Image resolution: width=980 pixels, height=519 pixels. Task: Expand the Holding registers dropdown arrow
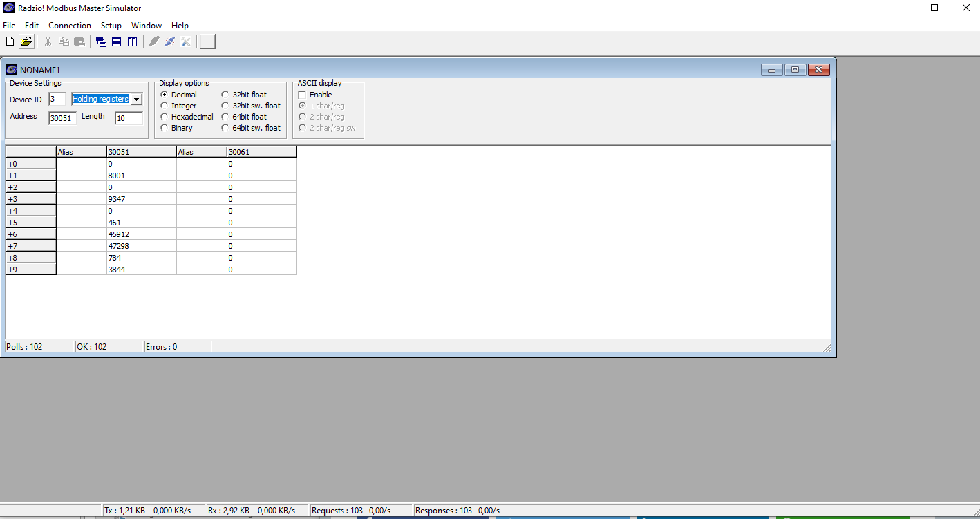136,99
